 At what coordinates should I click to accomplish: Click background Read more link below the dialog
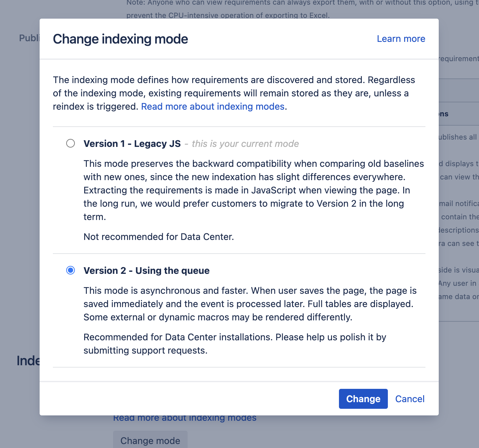[185, 418]
